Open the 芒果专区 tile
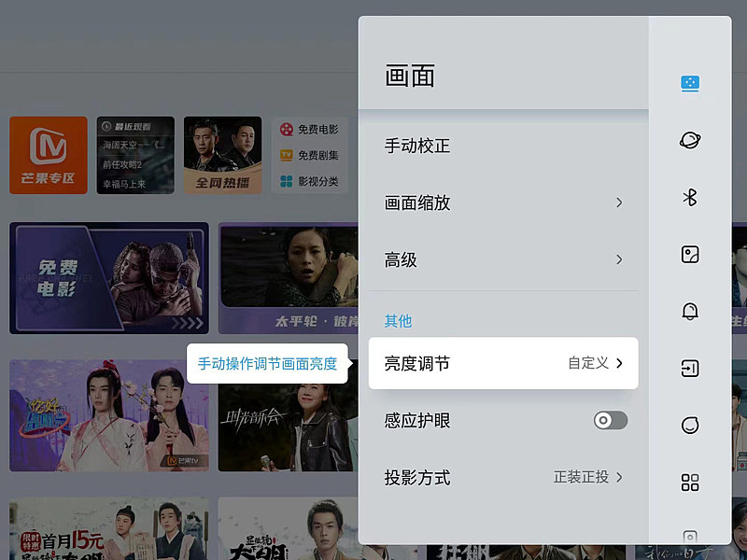Viewport: 747px width, 560px height. [x=49, y=155]
